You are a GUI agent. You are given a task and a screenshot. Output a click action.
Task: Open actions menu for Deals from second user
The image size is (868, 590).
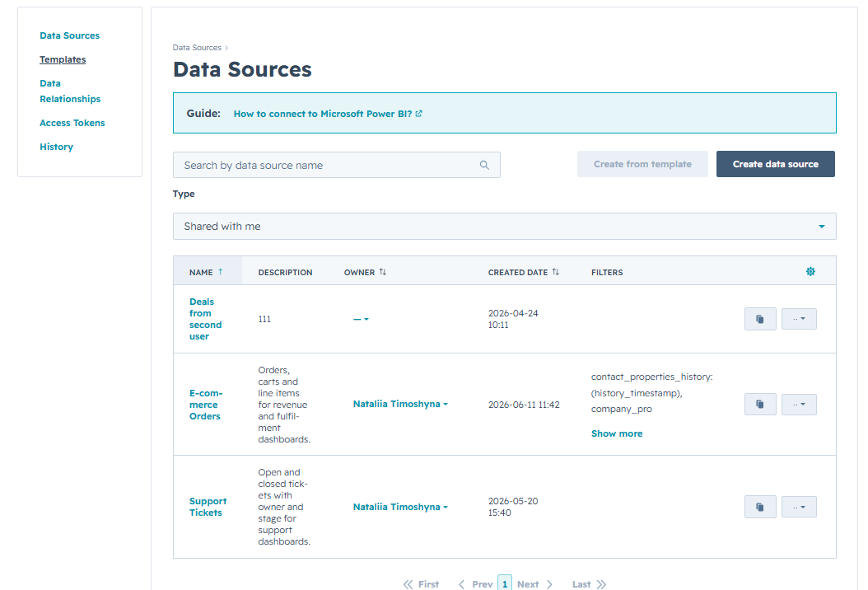[x=799, y=319]
